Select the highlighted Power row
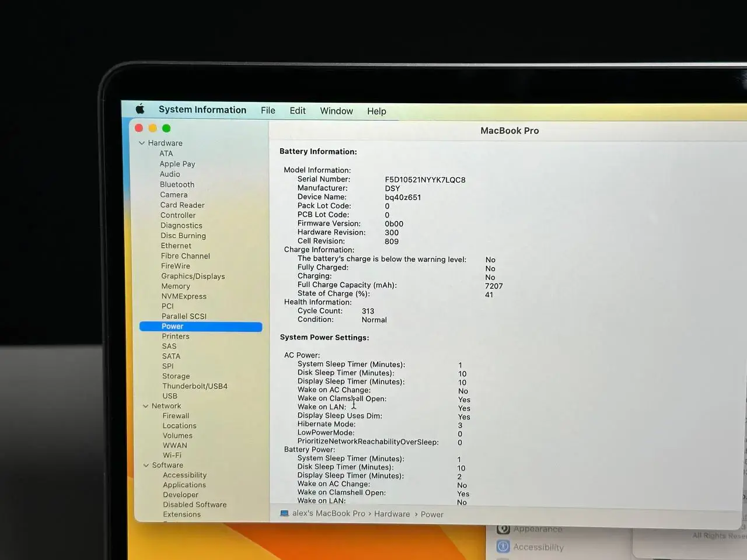The height and width of the screenshot is (560, 747). coord(201,327)
